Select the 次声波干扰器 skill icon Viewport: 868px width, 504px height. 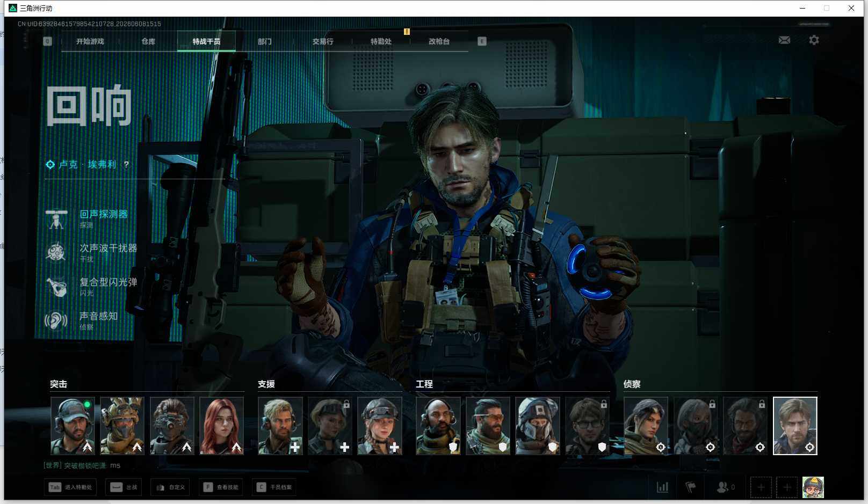(x=56, y=252)
